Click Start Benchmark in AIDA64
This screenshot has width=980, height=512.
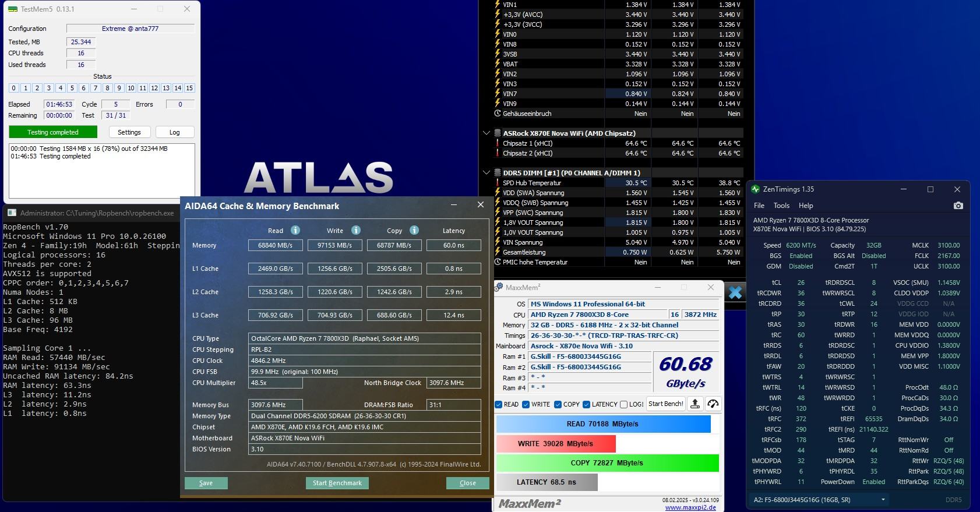(337, 483)
